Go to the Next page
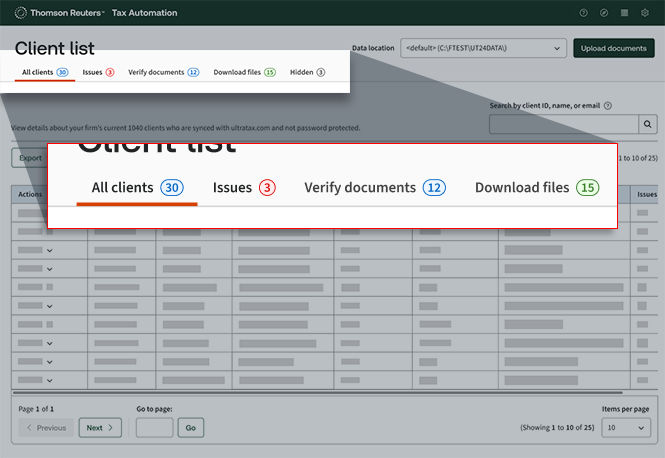The width and height of the screenshot is (665, 458). pyautogui.click(x=100, y=427)
